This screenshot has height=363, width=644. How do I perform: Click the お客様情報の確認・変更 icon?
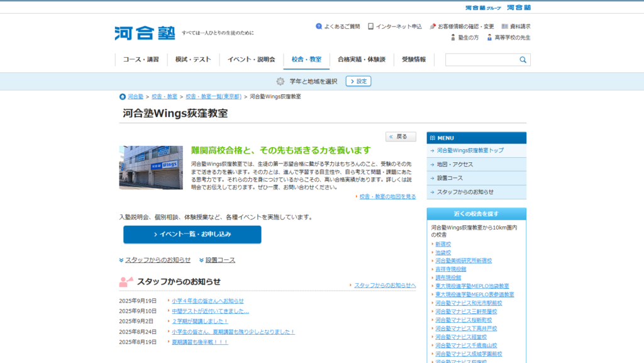pyautogui.click(x=433, y=26)
